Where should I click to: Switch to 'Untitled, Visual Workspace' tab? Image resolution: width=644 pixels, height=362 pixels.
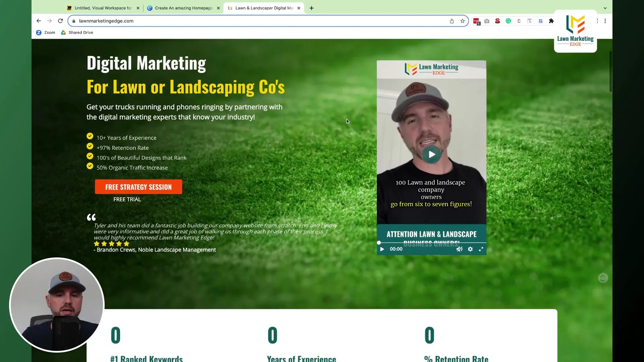tap(103, 8)
